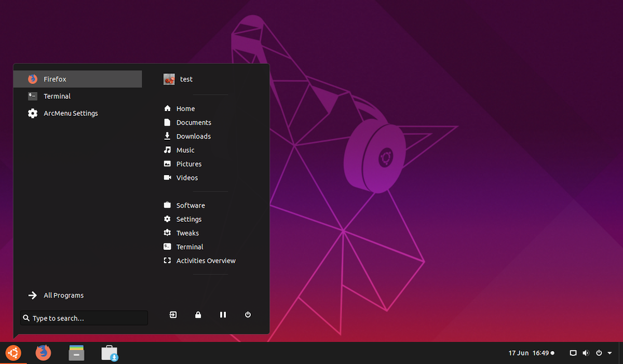Click the Firefox icon in the menu list
Viewport: 623px width, 364px height.
pos(33,79)
